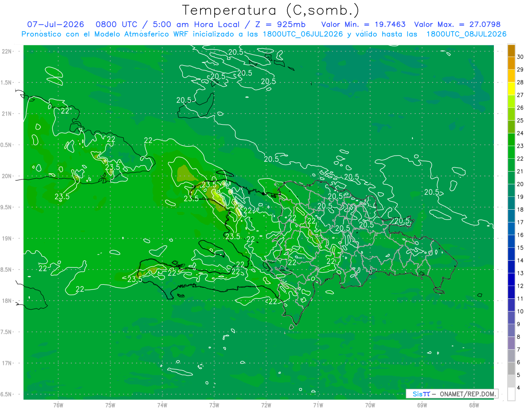The image size is (532, 411).
Task: Pick the lime legend swatch between 26 and 27
Action: point(511,101)
